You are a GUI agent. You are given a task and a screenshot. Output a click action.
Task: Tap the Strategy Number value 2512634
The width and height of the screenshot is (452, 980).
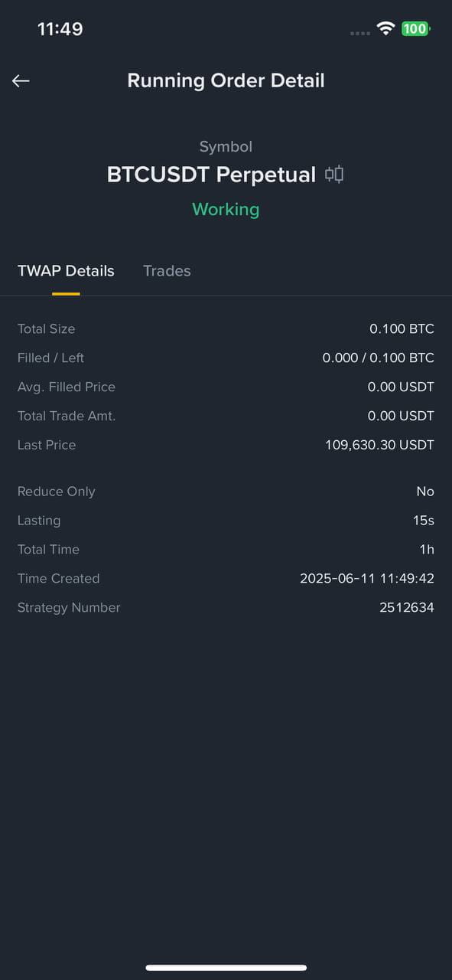point(407,608)
